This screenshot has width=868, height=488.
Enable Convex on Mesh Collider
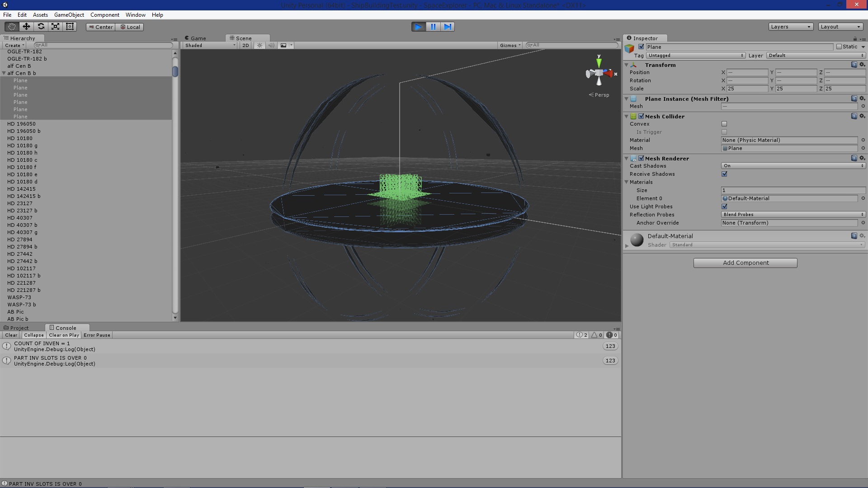[x=724, y=124]
